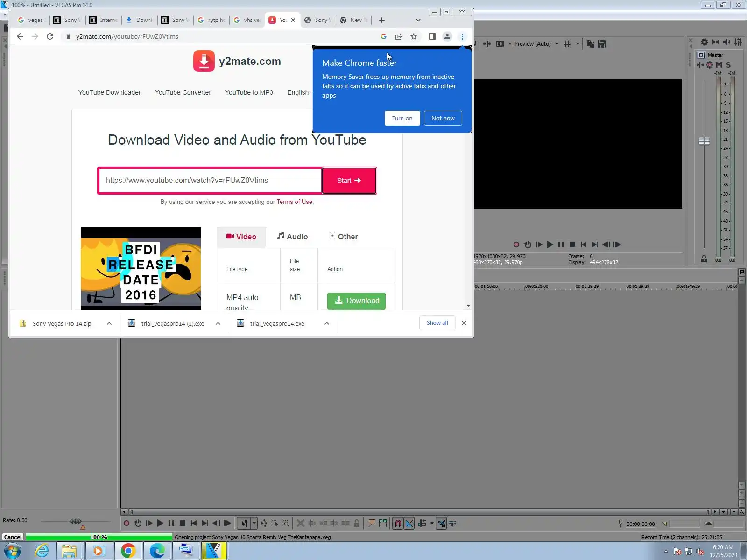Dismiss Memory Saver with Not now
The image size is (747, 560).
click(x=443, y=118)
